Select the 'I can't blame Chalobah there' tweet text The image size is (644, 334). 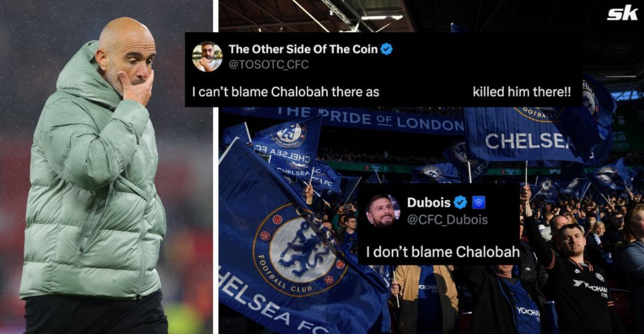click(x=286, y=92)
